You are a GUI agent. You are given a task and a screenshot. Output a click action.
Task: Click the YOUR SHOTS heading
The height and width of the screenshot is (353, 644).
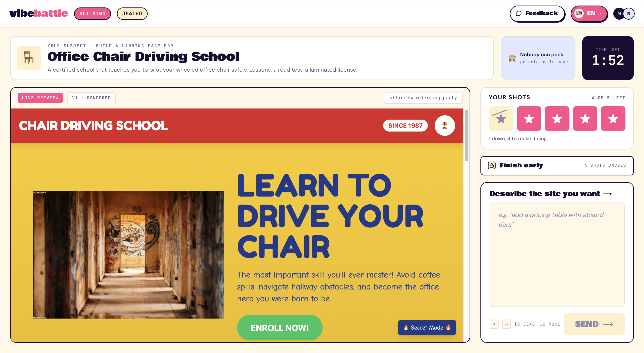coord(509,97)
